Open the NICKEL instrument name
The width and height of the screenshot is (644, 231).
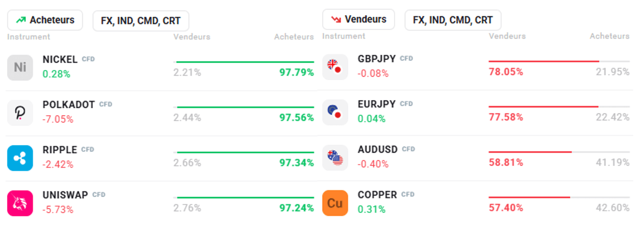(60, 59)
